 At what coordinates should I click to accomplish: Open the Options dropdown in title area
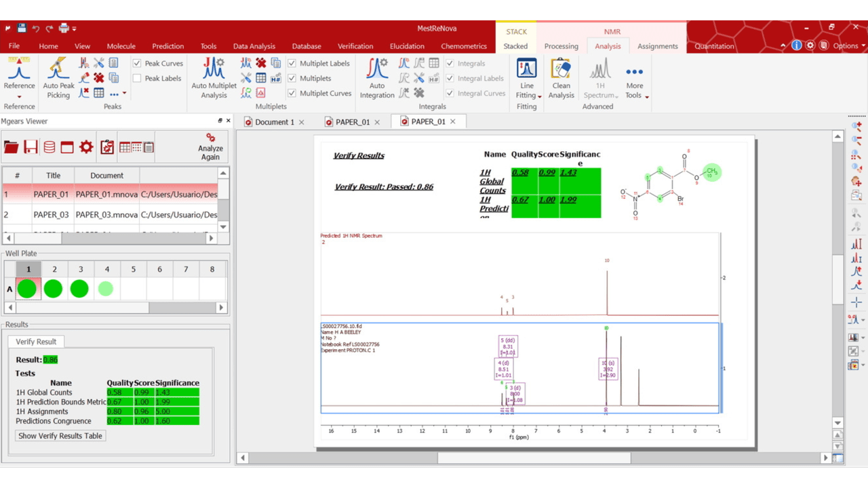(x=849, y=46)
